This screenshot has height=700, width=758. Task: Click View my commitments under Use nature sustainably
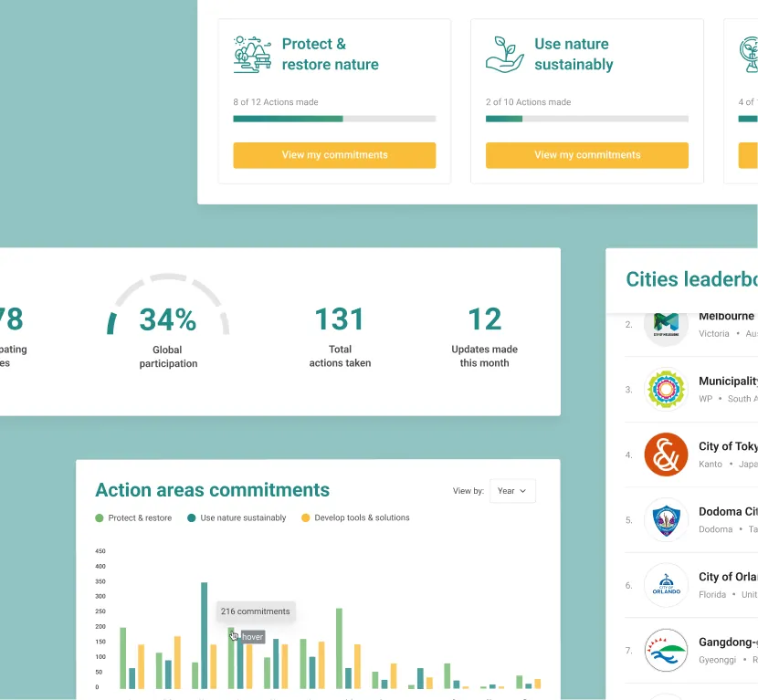coord(587,155)
